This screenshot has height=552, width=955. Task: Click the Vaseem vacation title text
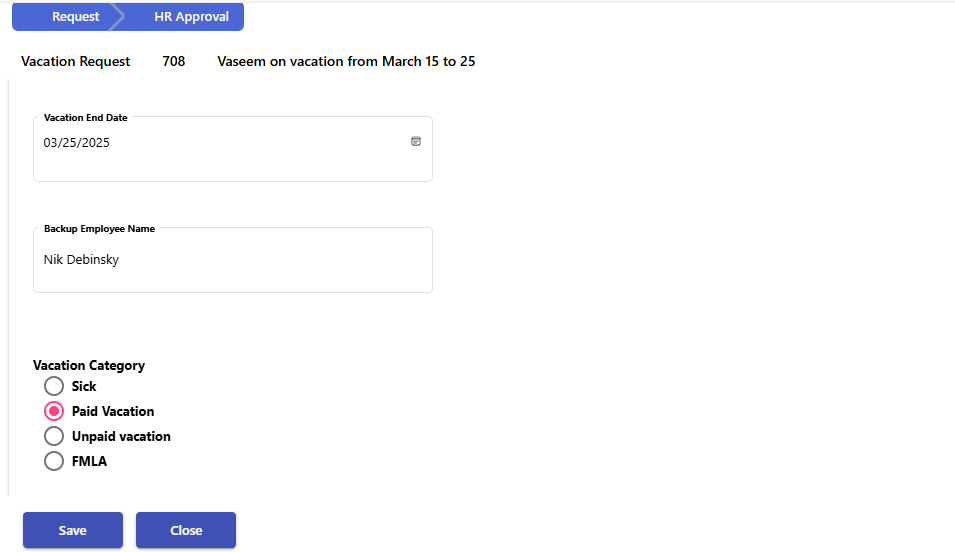click(346, 62)
